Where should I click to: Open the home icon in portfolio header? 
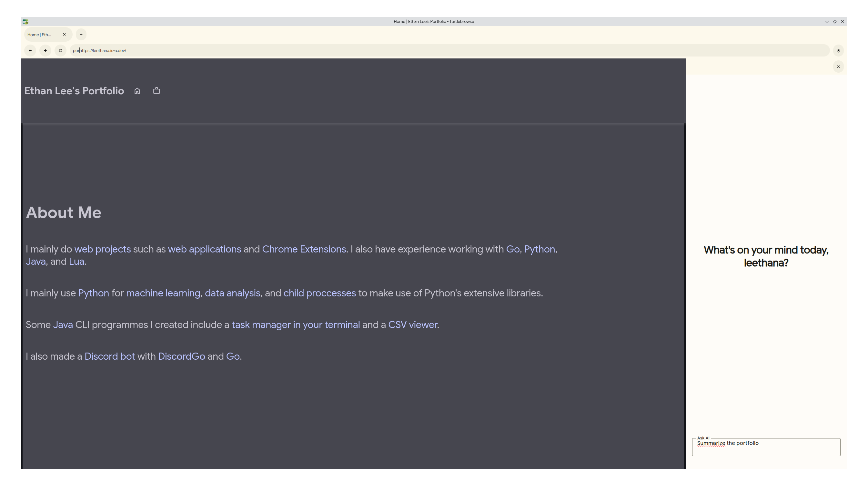[137, 91]
